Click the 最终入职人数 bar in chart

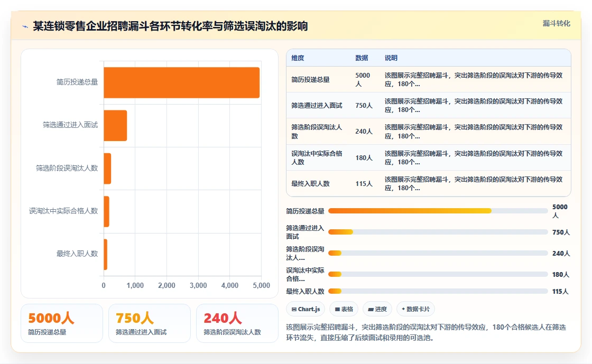click(x=105, y=255)
